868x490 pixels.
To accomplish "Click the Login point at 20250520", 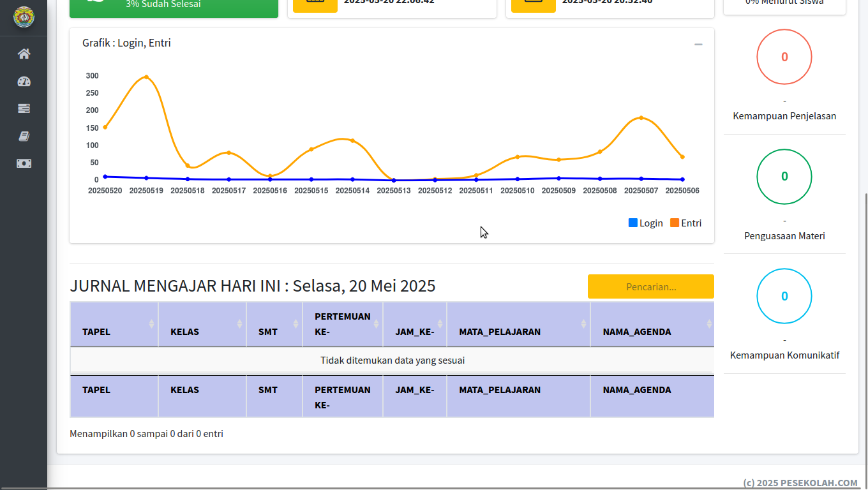I will coord(105,177).
